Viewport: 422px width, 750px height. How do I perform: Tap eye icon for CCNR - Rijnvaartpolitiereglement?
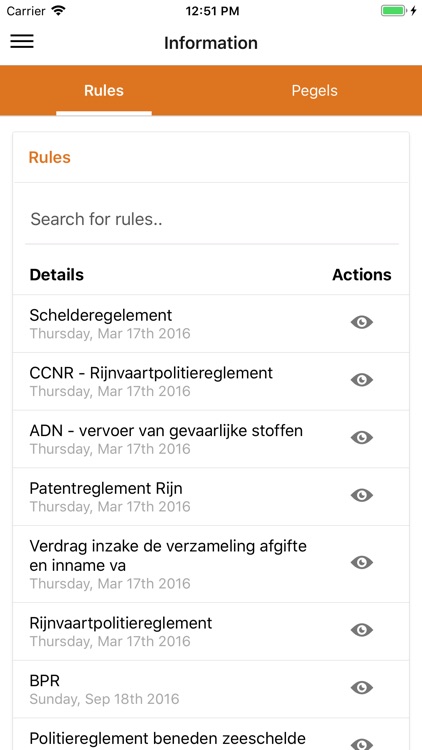(362, 380)
